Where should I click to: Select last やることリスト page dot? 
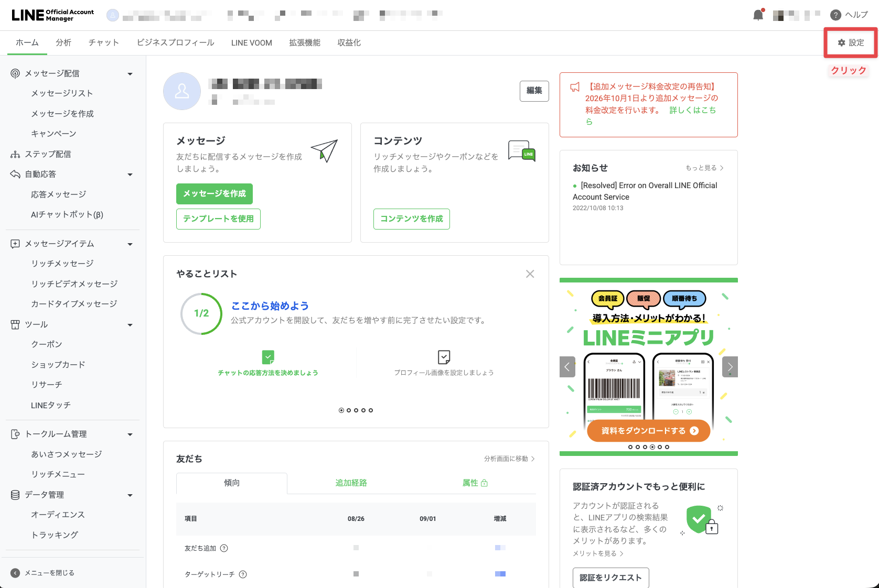point(371,410)
